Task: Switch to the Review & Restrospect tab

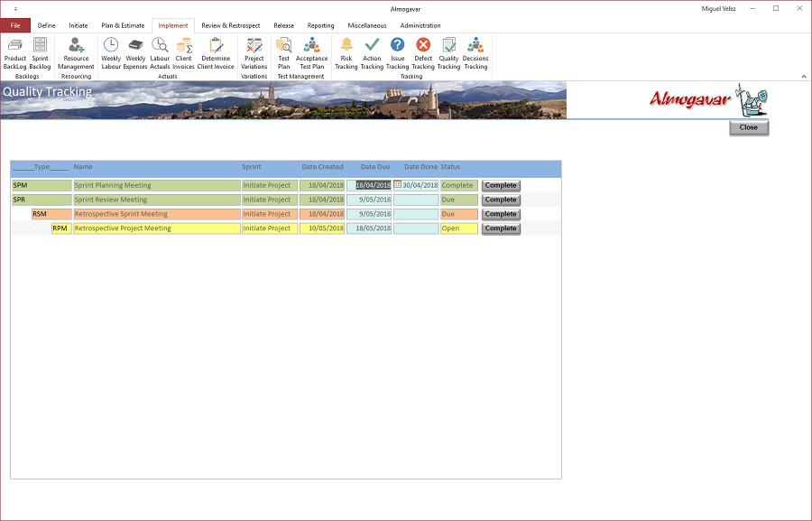Action: [x=230, y=25]
